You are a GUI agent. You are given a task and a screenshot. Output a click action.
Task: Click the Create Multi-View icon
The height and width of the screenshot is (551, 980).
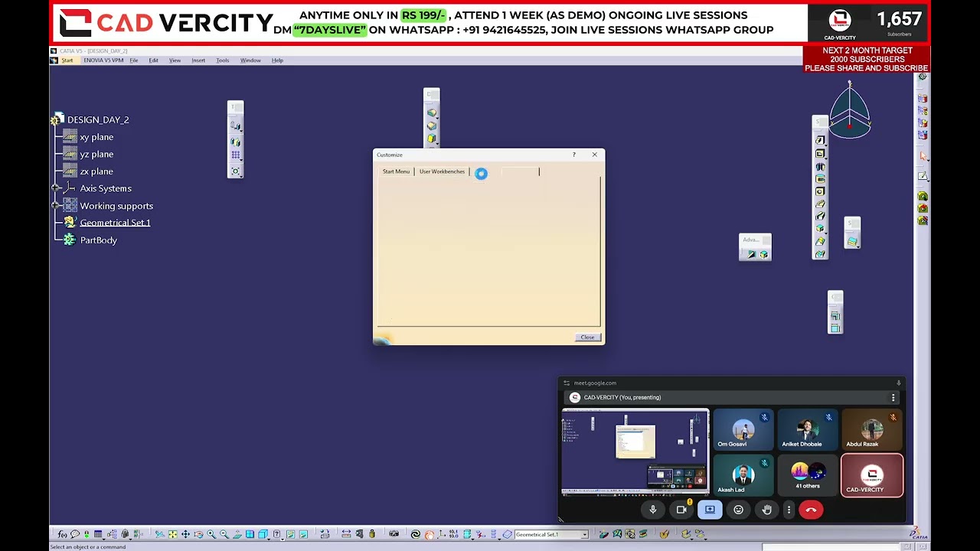(x=250, y=534)
